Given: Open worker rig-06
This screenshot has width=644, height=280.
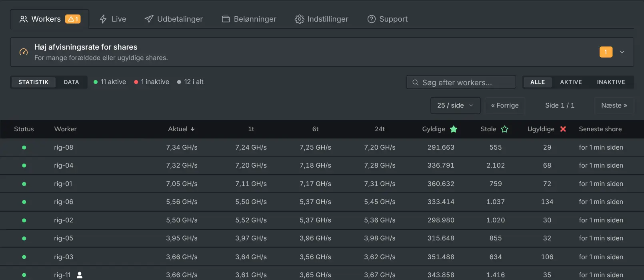Looking at the screenshot, I should (64, 202).
